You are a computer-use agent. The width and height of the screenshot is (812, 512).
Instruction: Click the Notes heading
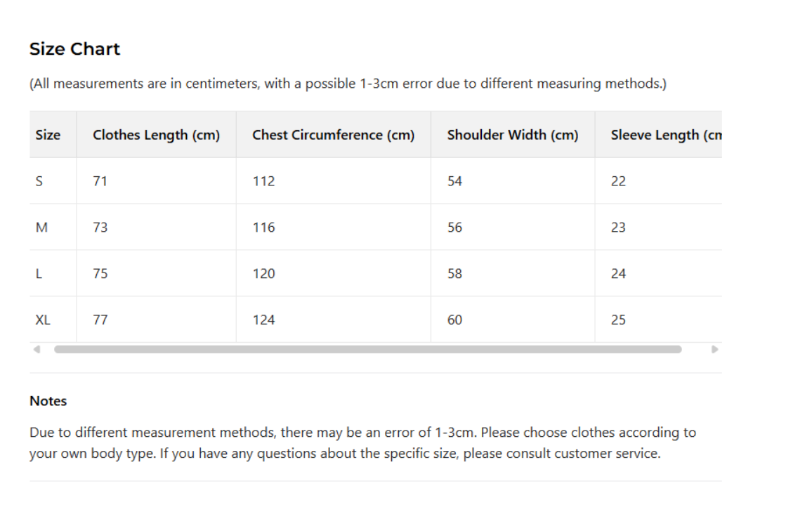48,401
